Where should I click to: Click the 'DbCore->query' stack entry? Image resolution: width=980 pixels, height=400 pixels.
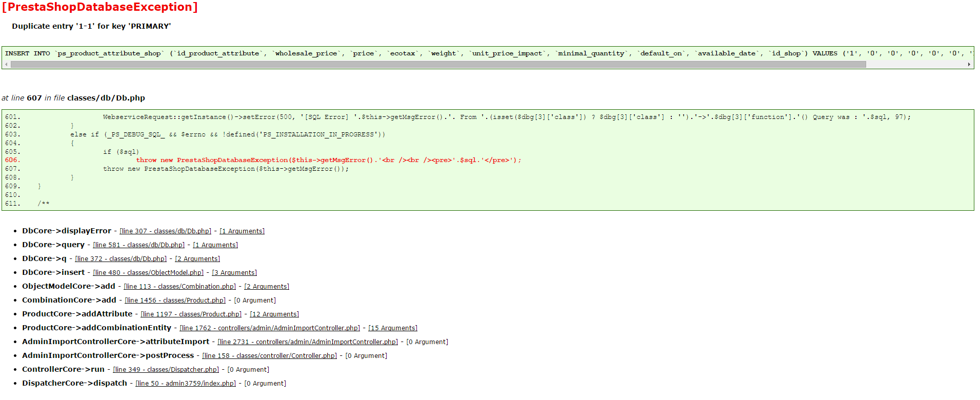(53, 245)
